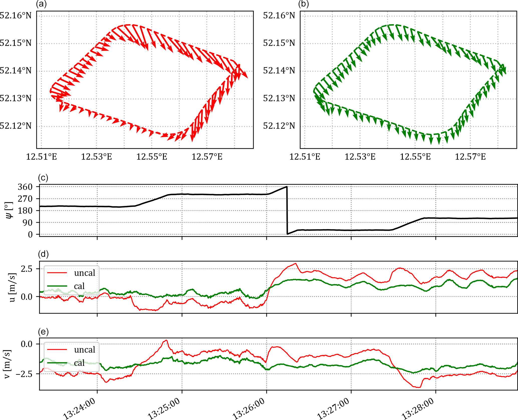The width and height of the screenshot is (518, 420).
Task: Click the 13:27:00 time axis label
Action: click(334, 408)
